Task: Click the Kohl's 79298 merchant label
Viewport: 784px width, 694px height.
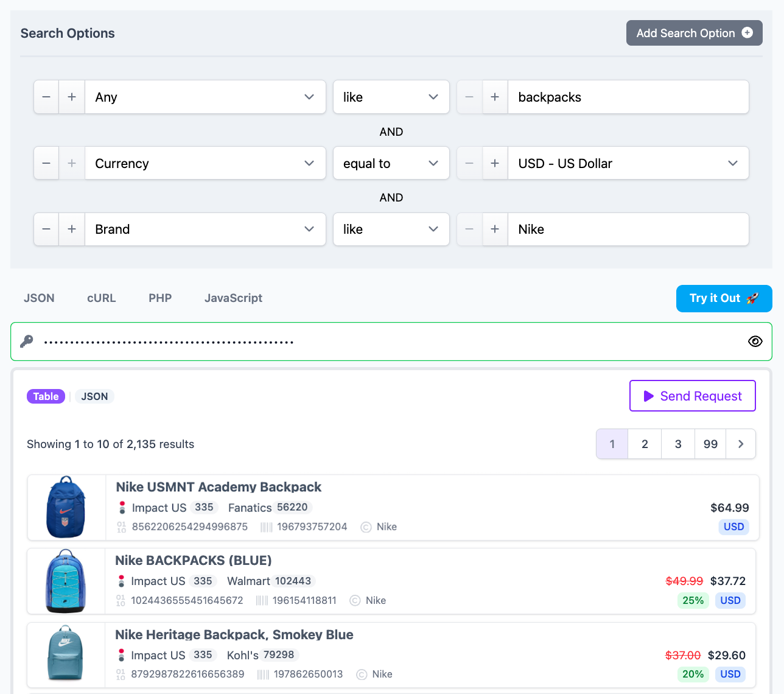Action: 262,655
